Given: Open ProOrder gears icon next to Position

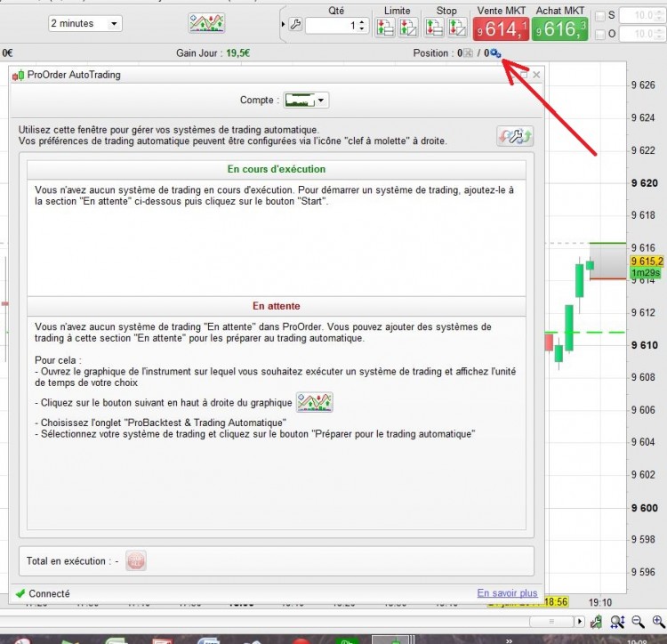Looking at the screenshot, I should coord(495,53).
